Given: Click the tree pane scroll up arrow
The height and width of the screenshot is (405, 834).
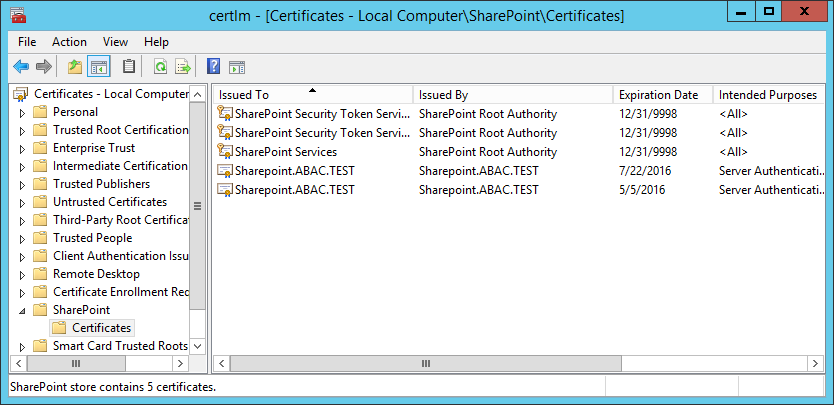Looking at the screenshot, I should pyautogui.click(x=197, y=94).
